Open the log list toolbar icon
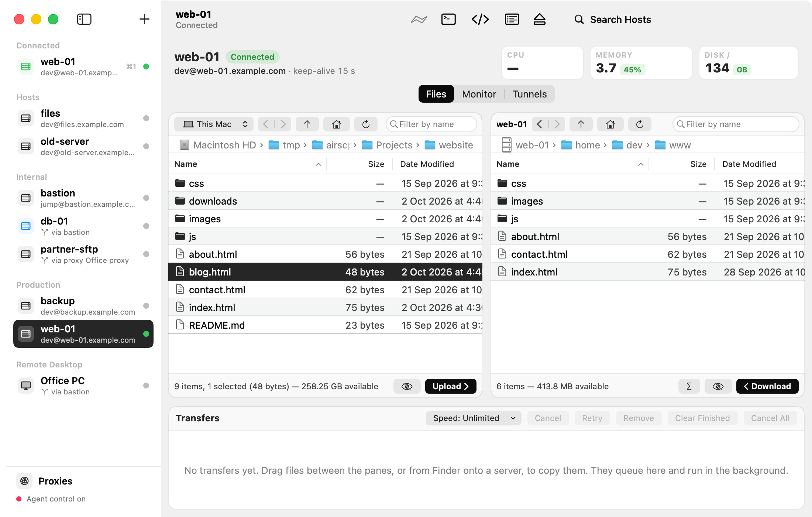 [512, 19]
